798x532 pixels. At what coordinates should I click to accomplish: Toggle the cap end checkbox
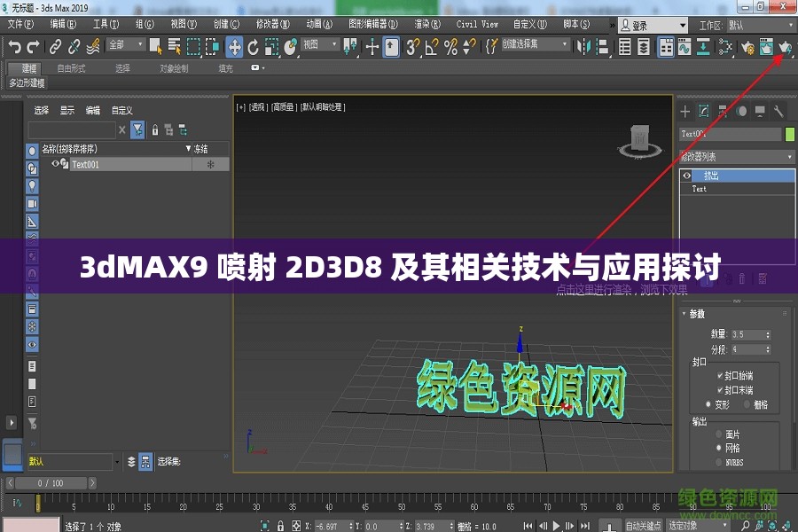720,390
